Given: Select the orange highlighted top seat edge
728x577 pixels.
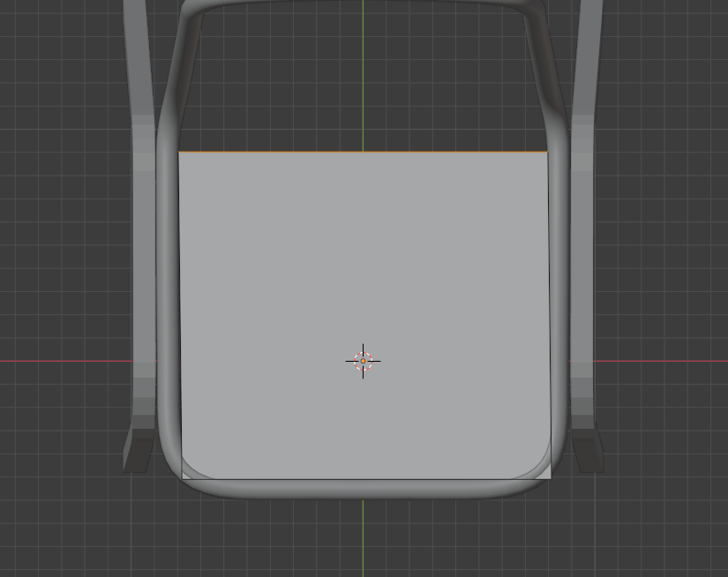Looking at the screenshot, I should coord(363,152).
